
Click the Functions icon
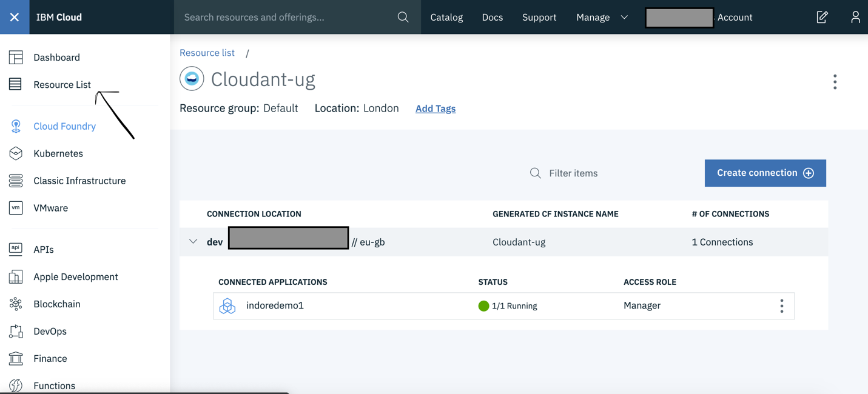click(x=16, y=386)
